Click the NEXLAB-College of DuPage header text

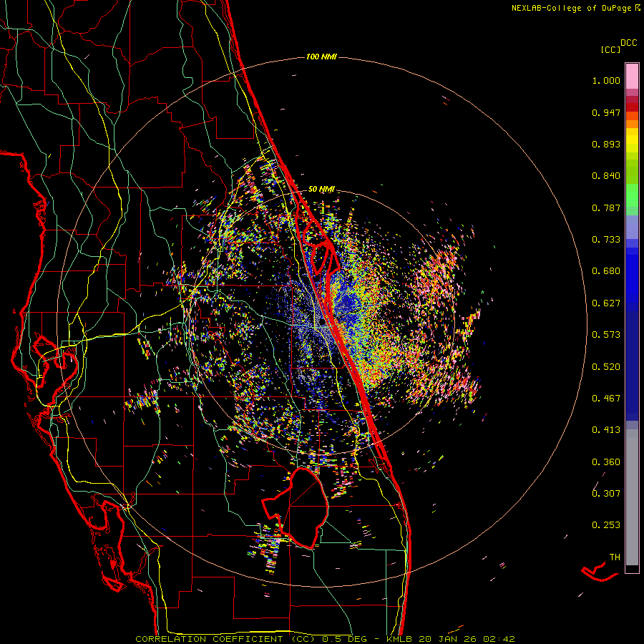point(571,8)
